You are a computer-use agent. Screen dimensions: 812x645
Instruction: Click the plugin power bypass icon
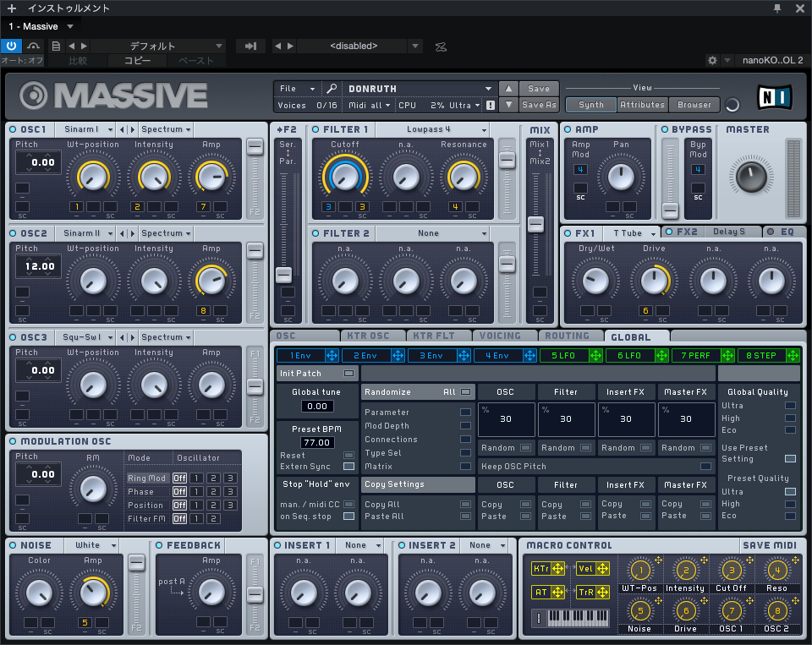point(11,46)
